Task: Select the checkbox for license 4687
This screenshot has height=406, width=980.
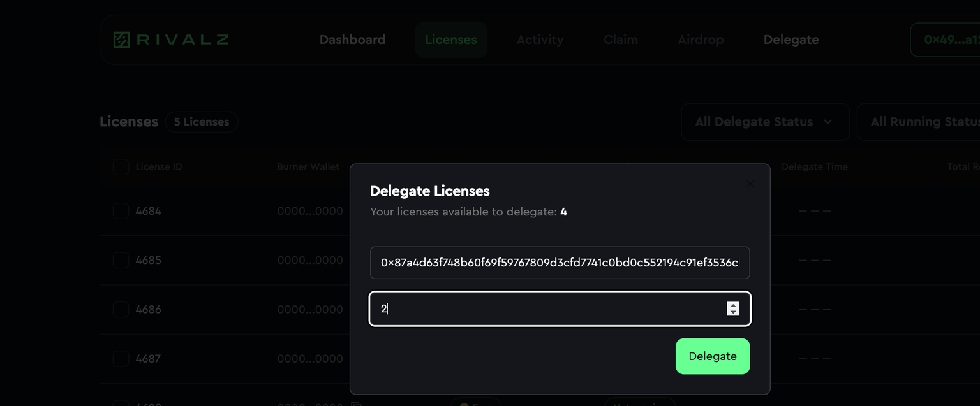Action: 121,359
